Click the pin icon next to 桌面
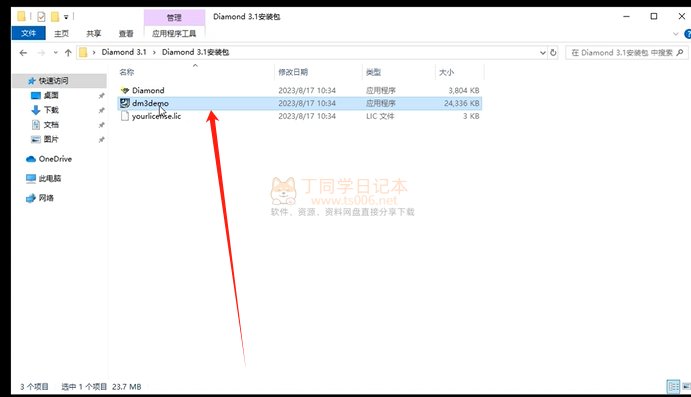 [x=101, y=96]
